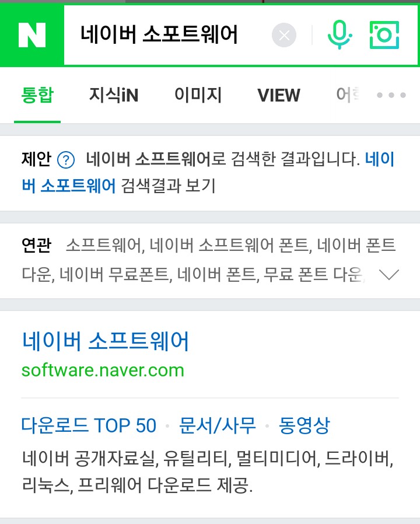Clear the search query with X
This screenshot has width=420, height=524.
point(284,35)
